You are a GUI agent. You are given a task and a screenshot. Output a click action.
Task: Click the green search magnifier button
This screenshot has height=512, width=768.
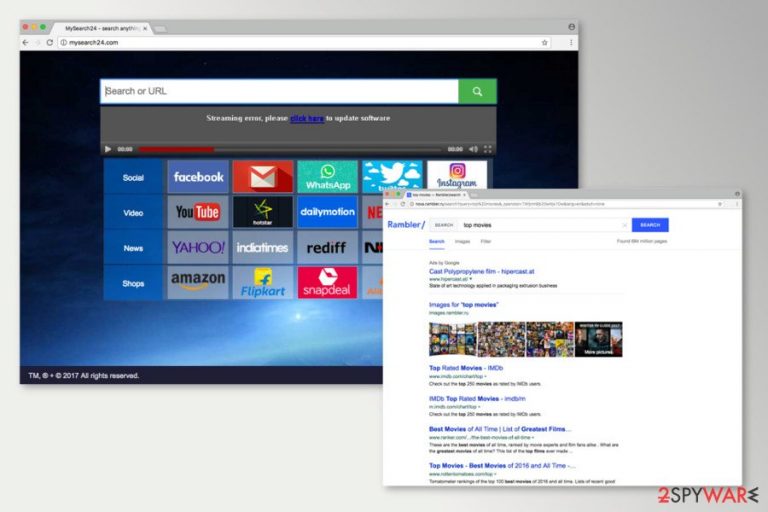tap(477, 91)
